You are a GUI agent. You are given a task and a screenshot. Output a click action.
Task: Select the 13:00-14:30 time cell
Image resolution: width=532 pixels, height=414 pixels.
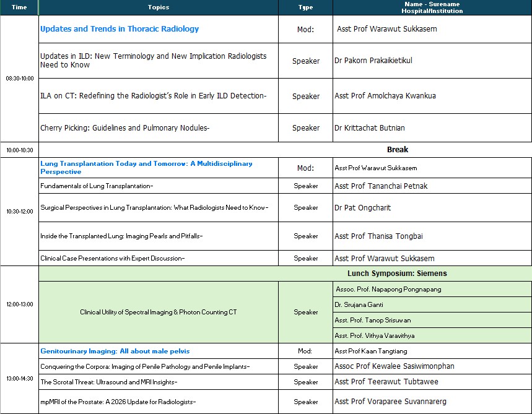coord(20,378)
